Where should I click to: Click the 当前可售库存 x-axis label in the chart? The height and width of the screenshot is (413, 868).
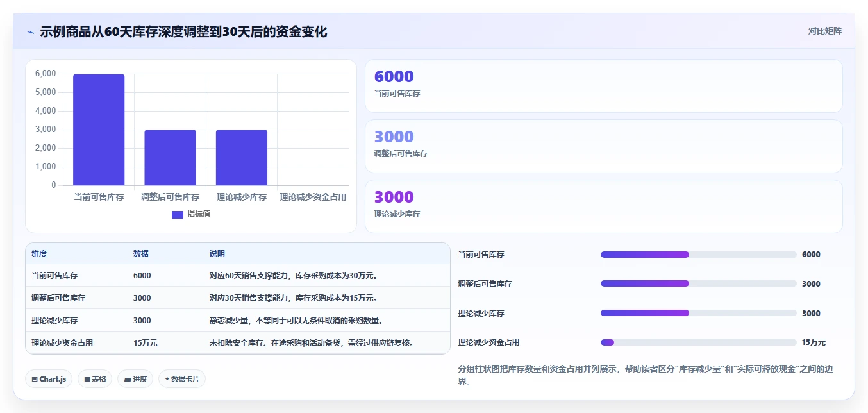[99, 198]
